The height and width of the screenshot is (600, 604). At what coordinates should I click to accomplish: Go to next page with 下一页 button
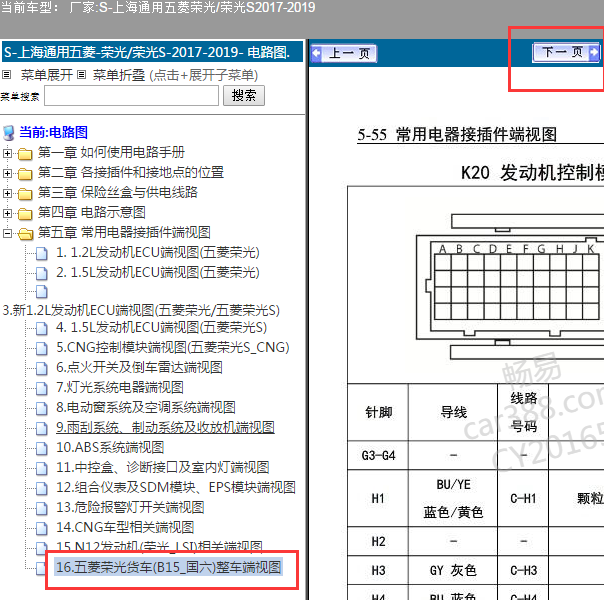point(566,52)
